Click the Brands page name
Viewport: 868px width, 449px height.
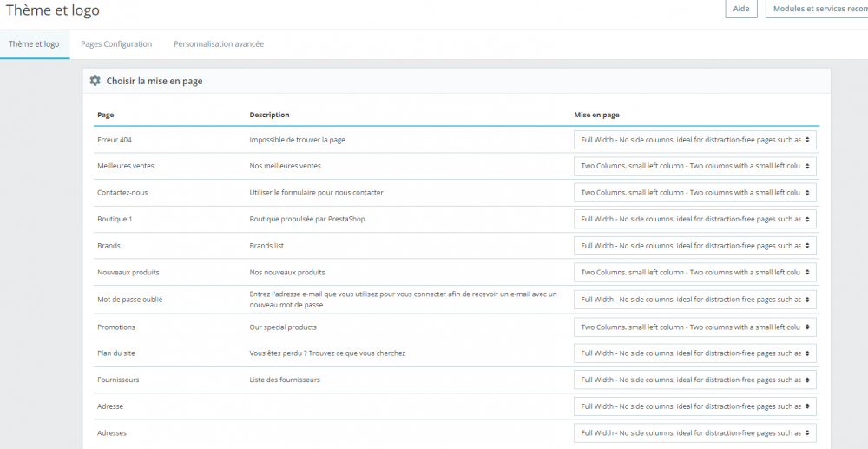108,246
